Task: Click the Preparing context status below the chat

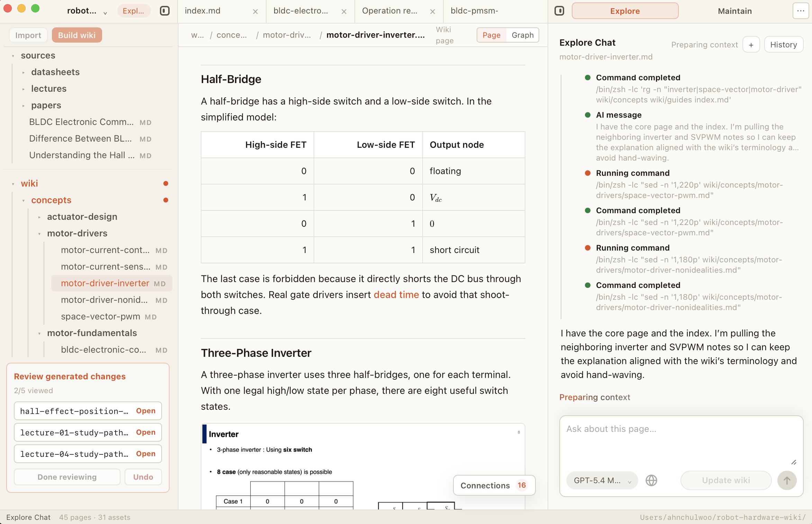Action: pyautogui.click(x=595, y=397)
